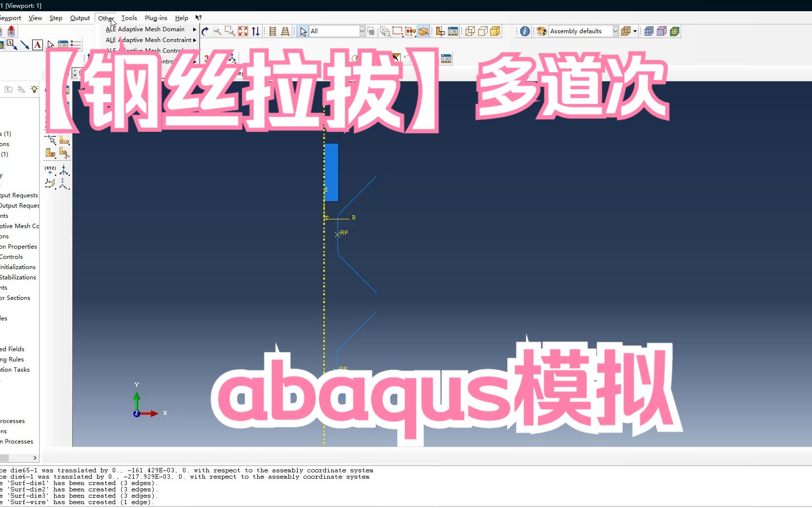Click message line 'Surf-wire' has been created

[78, 502]
